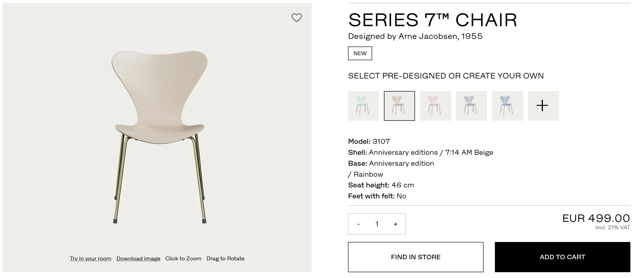Click the quantity number field
The height and width of the screenshot is (278, 644).
tap(377, 224)
